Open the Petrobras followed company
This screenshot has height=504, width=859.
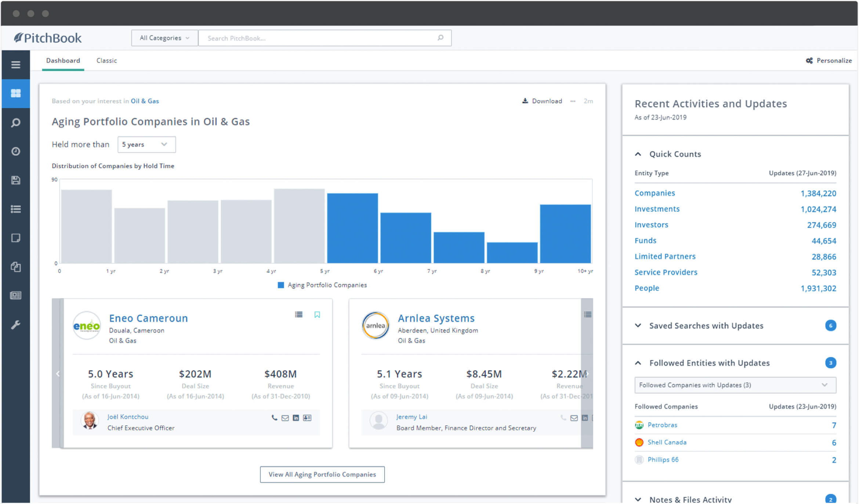(x=662, y=425)
